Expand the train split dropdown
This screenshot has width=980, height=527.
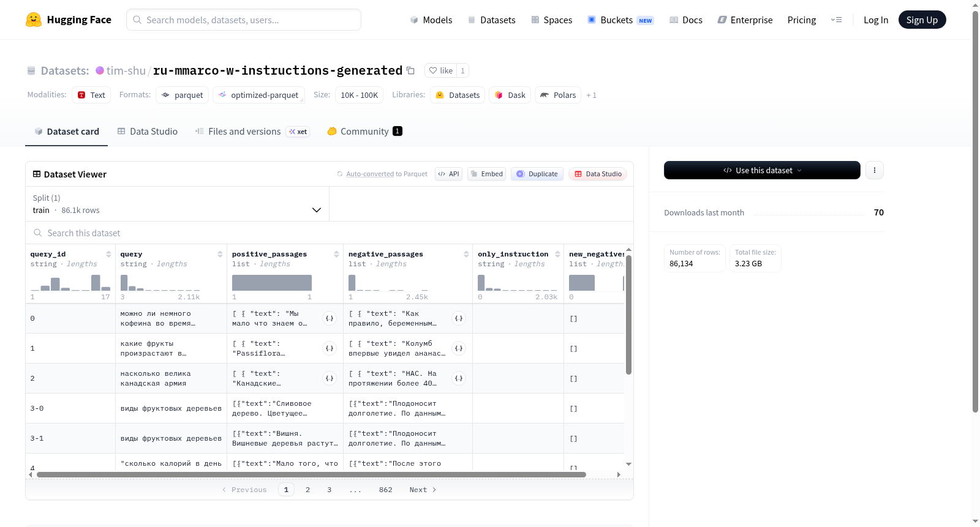[x=178, y=204]
